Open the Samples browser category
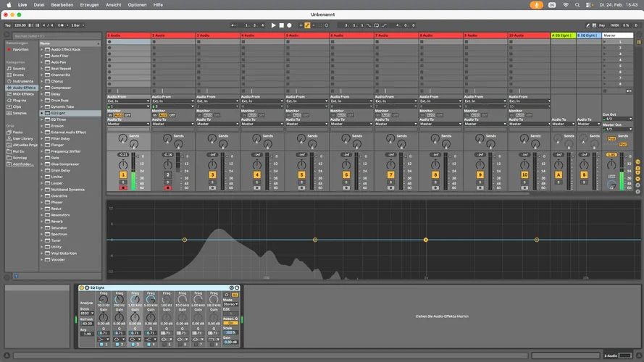Screen dimensions: 644x362 click(x=20, y=113)
